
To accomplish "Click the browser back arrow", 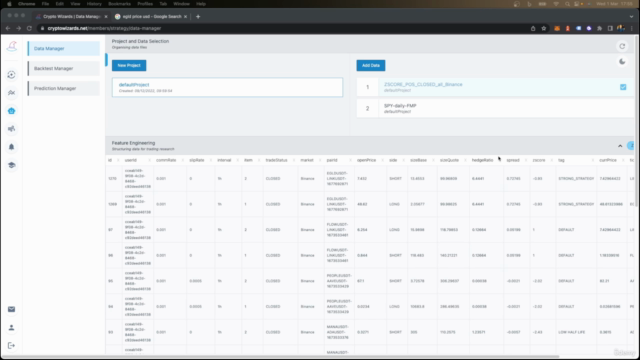I will pyautogui.click(x=8, y=28).
